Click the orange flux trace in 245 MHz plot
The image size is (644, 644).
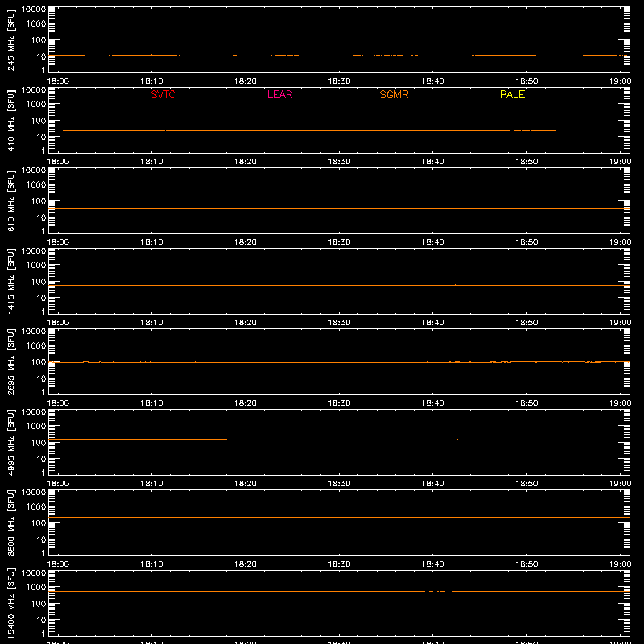[x=339, y=56]
